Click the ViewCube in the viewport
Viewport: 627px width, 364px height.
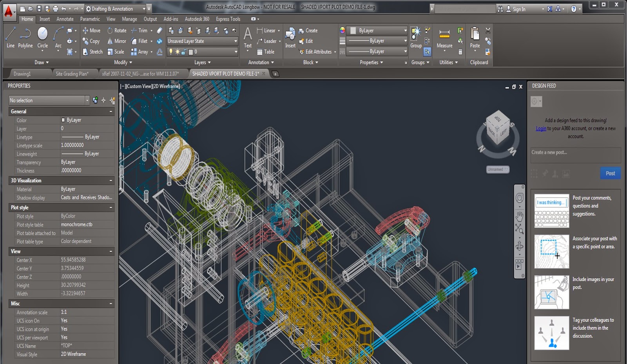click(x=498, y=127)
